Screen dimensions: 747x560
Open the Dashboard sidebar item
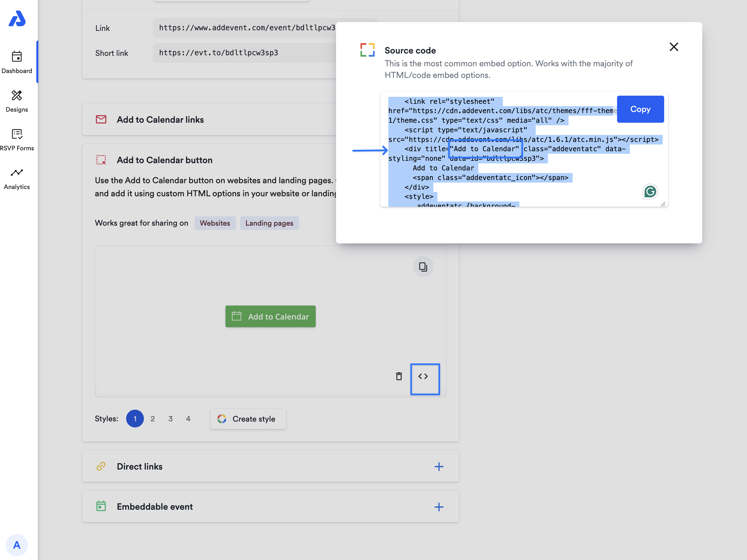(17, 62)
